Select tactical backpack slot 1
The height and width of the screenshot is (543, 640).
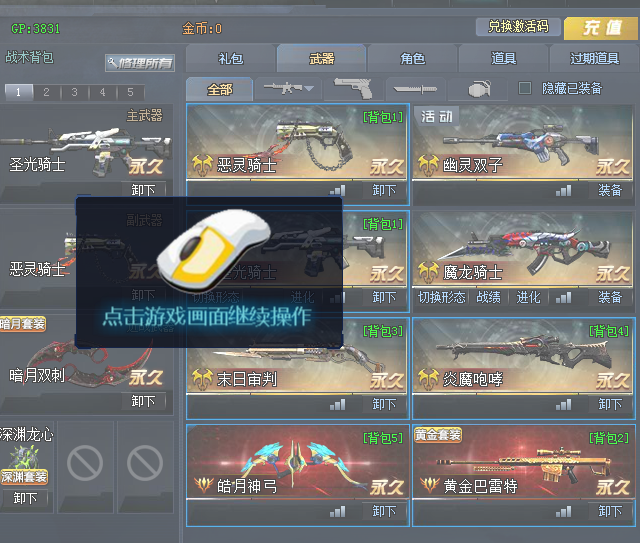[19, 92]
